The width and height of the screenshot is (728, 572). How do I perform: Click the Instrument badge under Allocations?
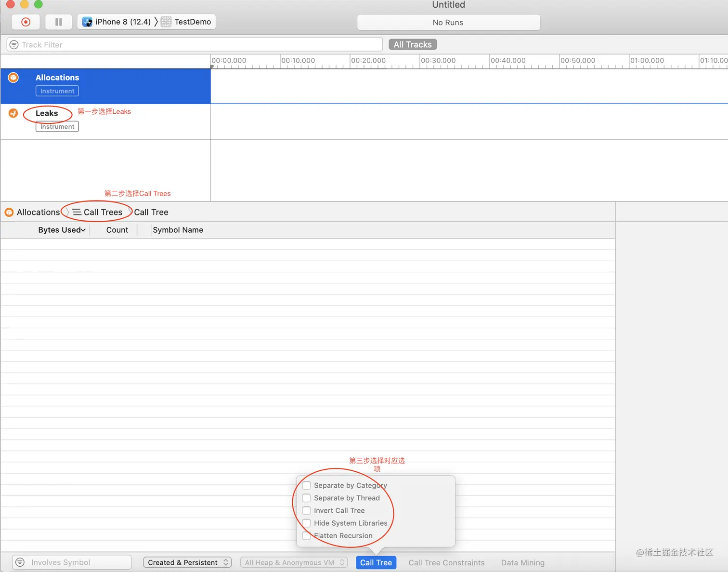(x=57, y=91)
